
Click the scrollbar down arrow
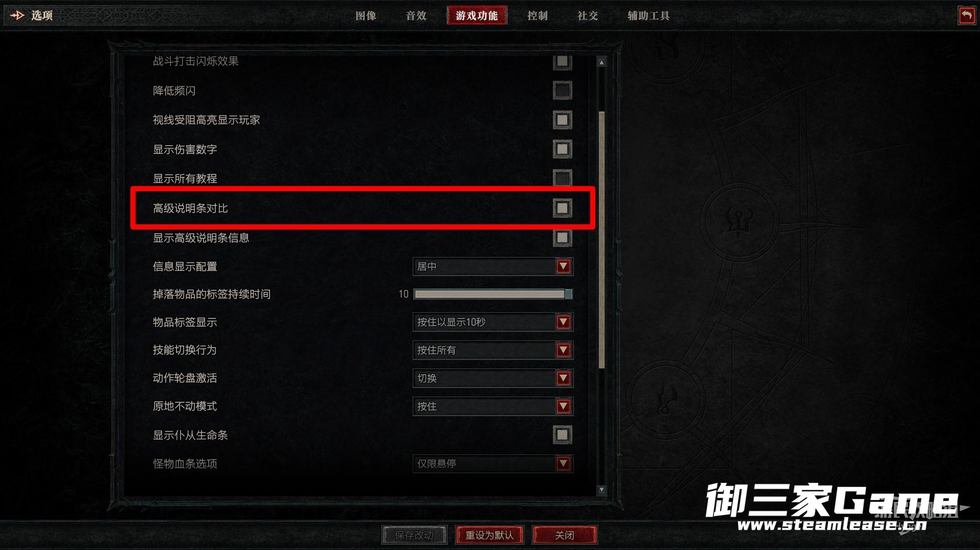tap(602, 490)
